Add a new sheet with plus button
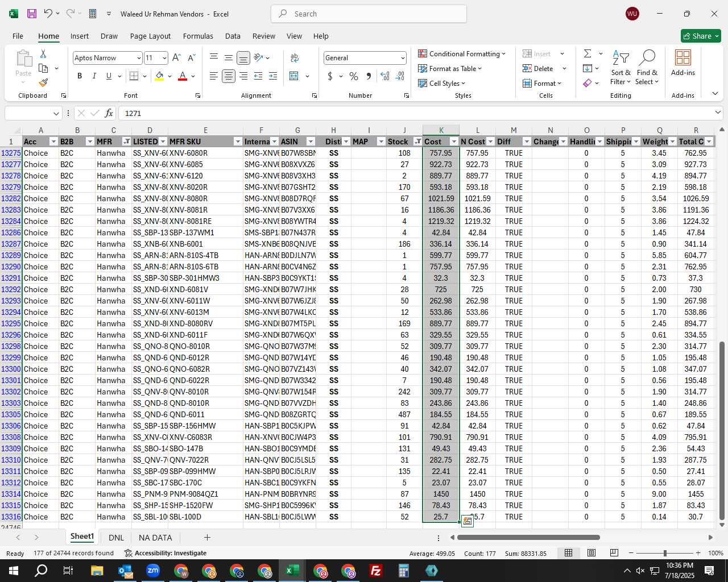 tap(207, 538)
